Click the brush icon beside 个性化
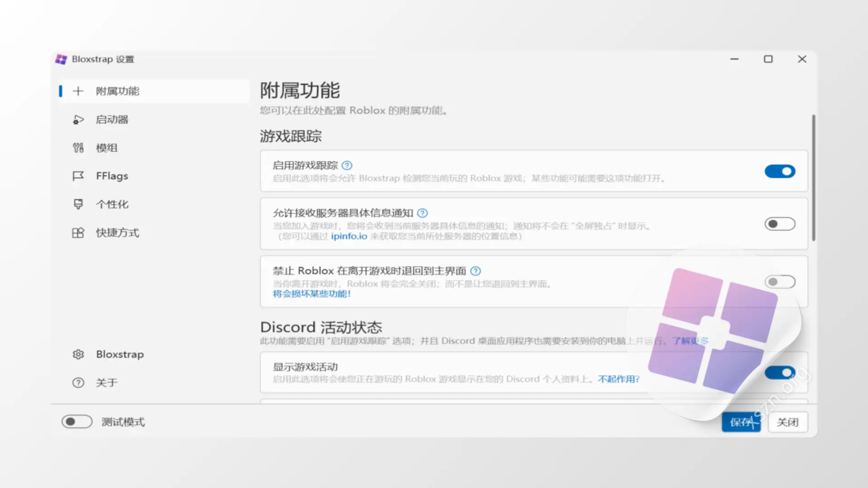 [78, 204]
